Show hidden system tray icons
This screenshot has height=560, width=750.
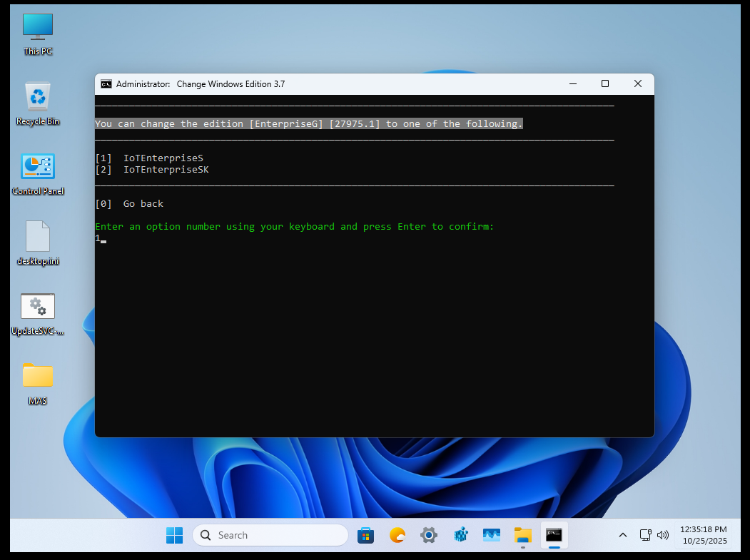tap(623, 535)
